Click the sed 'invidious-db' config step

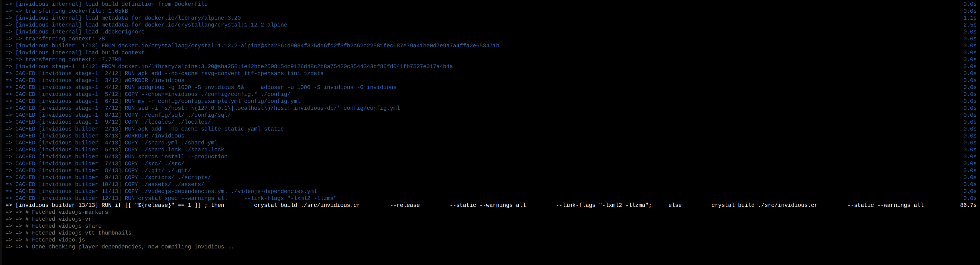[203, 108]
